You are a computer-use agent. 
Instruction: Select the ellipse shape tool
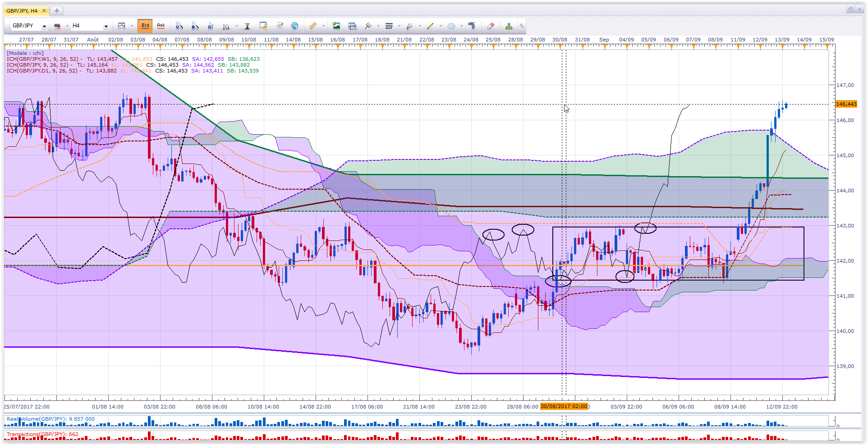[451, 26]
